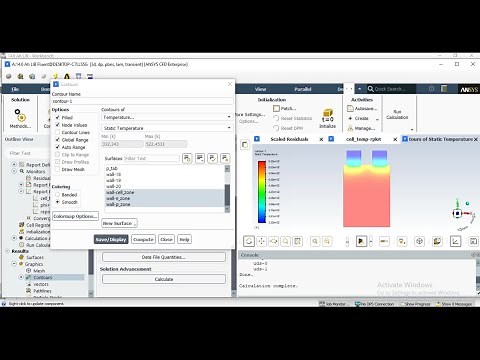
Task: Click the Save/Display button
Action: click(111, 239)
